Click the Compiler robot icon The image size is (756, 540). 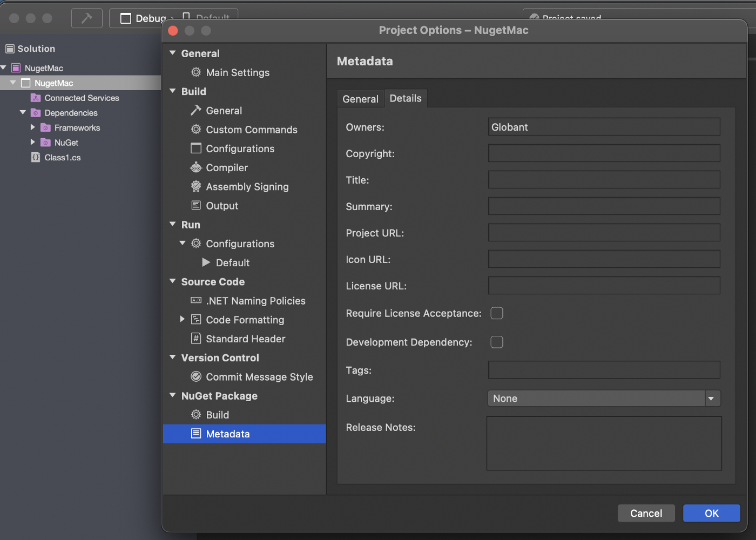point(195,167)
